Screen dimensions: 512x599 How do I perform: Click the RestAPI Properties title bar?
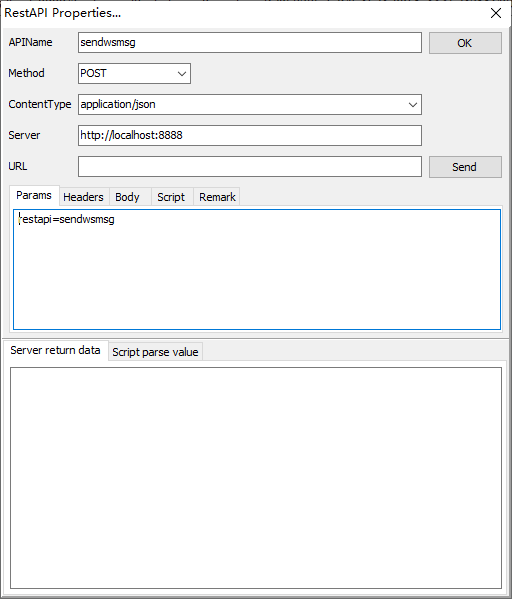[x=245, y=13]
